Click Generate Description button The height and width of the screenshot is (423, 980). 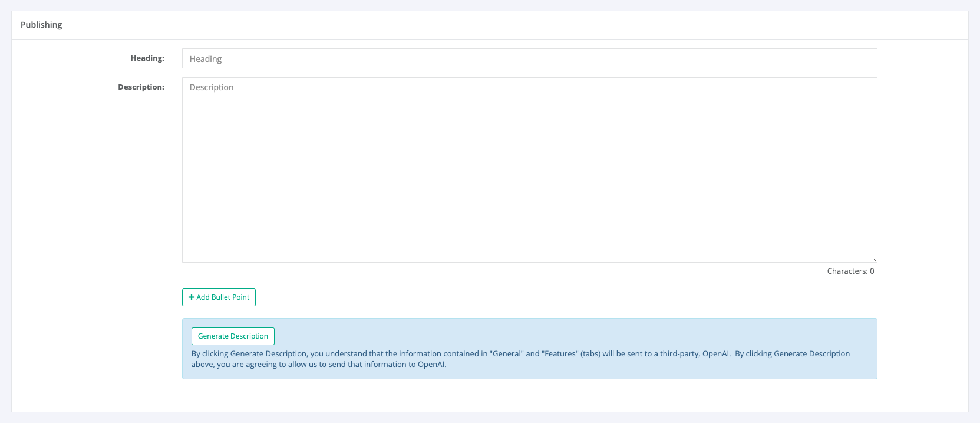coord(233,336)
